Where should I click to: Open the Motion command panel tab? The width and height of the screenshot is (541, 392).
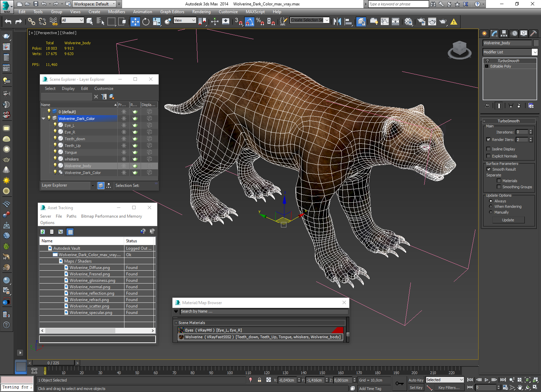tap(514, 33)
